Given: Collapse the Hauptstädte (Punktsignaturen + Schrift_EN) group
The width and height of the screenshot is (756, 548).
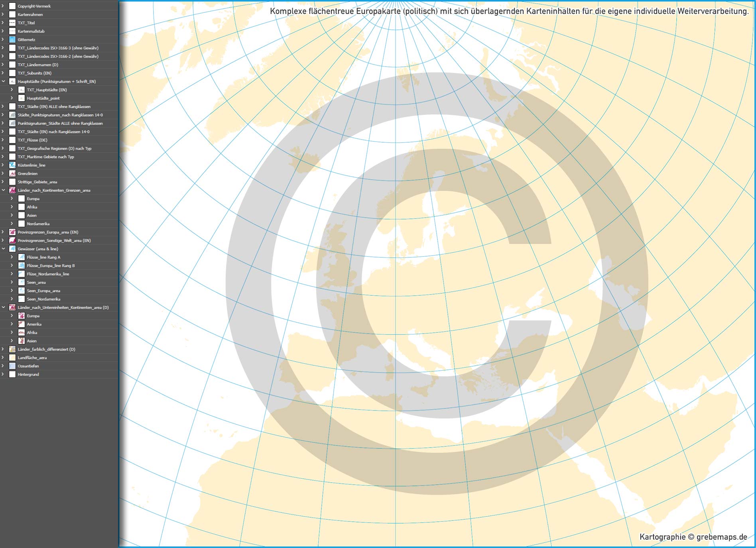Looking at the screenshot, I should tap(3, 81).
